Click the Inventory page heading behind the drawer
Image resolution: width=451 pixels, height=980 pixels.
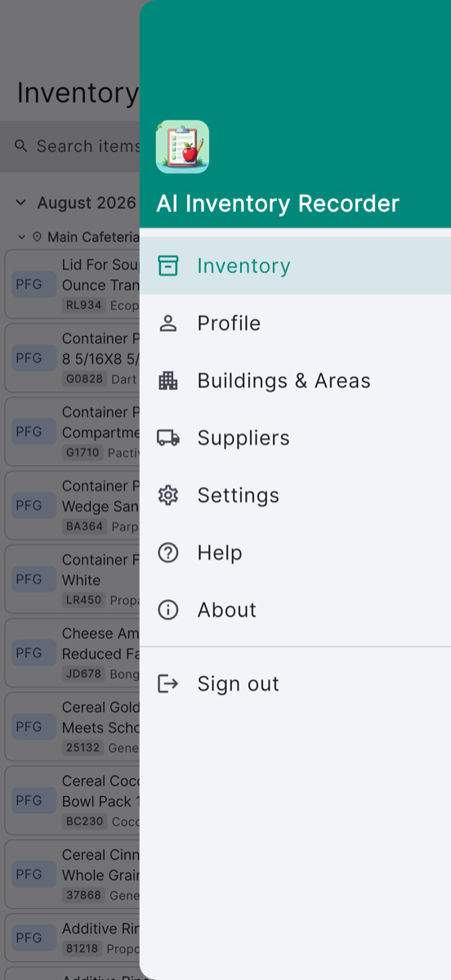coord(78,94)
